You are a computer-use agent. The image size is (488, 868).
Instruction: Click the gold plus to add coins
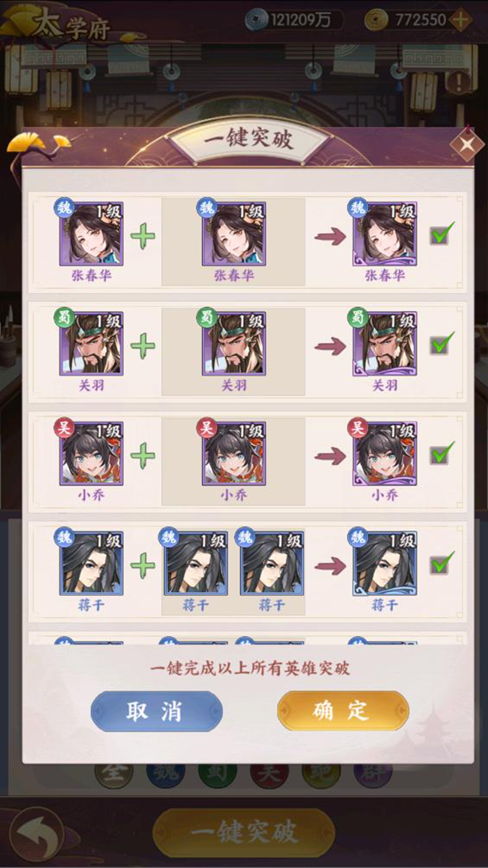(461, 20)
